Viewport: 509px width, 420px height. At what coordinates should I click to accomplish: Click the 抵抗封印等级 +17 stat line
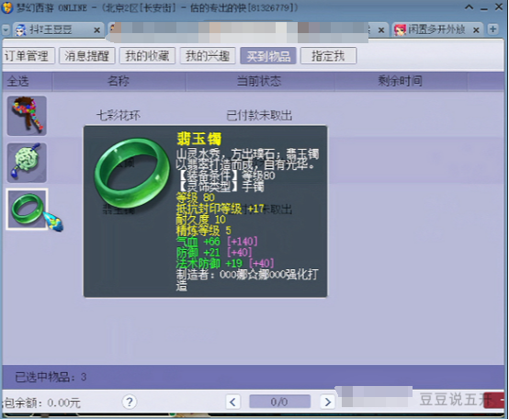(x=221, y=209)
